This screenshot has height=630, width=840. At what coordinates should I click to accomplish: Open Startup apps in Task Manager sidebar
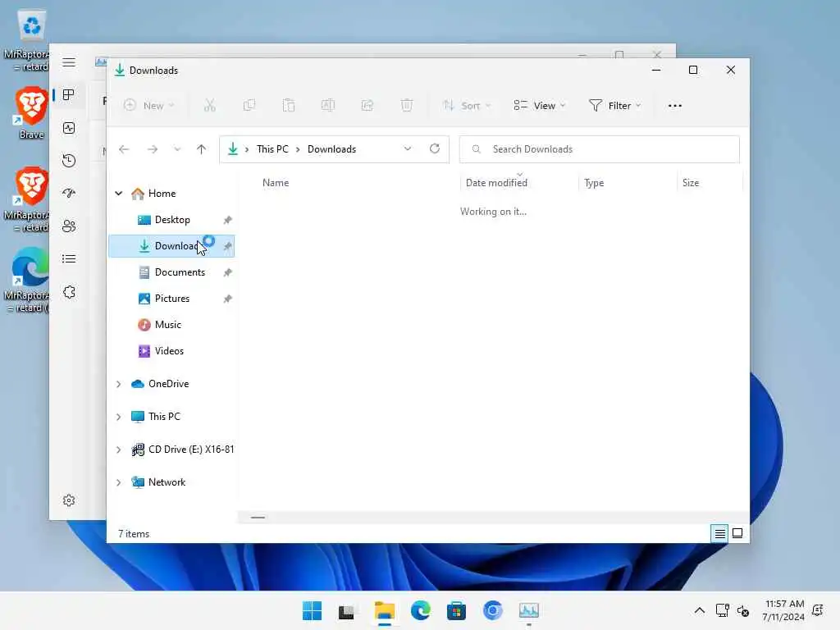(x=69, y=194)
